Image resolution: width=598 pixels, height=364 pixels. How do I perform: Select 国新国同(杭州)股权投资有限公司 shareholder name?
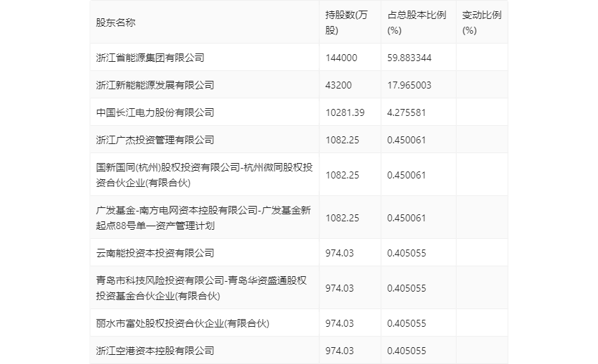(205, 175)
